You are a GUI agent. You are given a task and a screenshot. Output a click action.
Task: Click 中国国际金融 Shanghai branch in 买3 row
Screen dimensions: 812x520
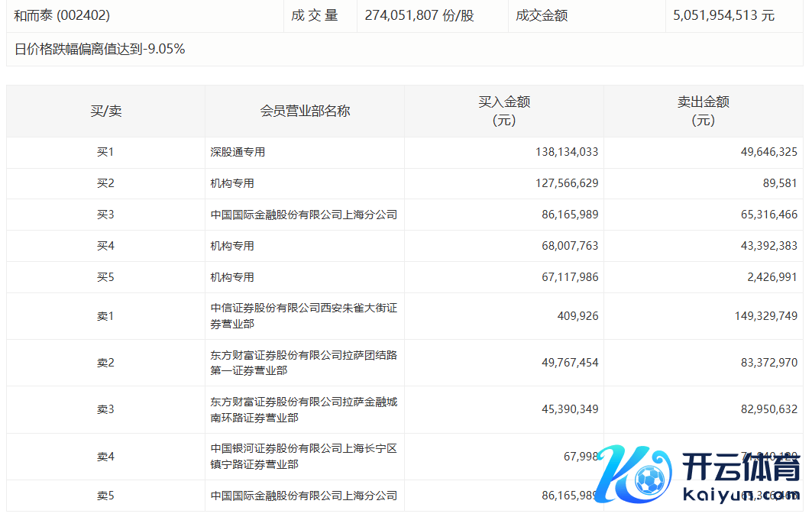coord(303,215)
